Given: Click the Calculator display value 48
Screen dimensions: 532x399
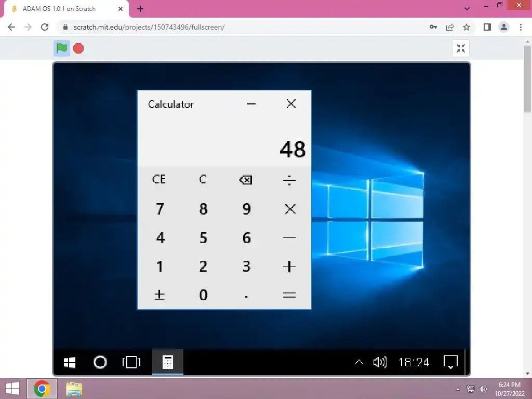Looking at the screenshot, I should pyautogui.click(x=292, y=149).
